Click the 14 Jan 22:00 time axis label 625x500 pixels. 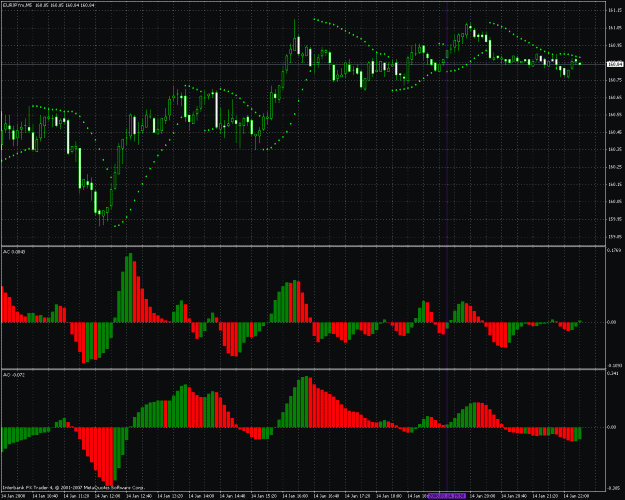pos(576,496)
